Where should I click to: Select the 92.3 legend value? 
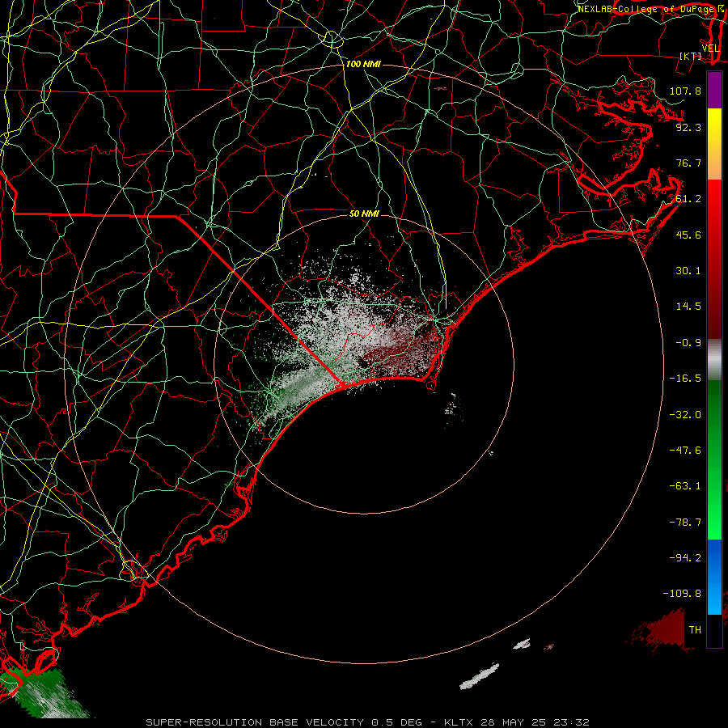[x=688, y=127]
